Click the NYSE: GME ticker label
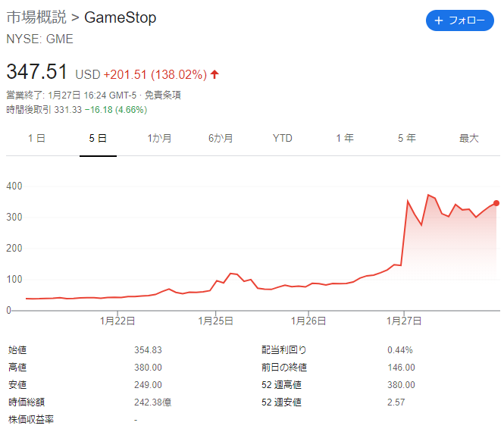 click(x=40, y=39)
